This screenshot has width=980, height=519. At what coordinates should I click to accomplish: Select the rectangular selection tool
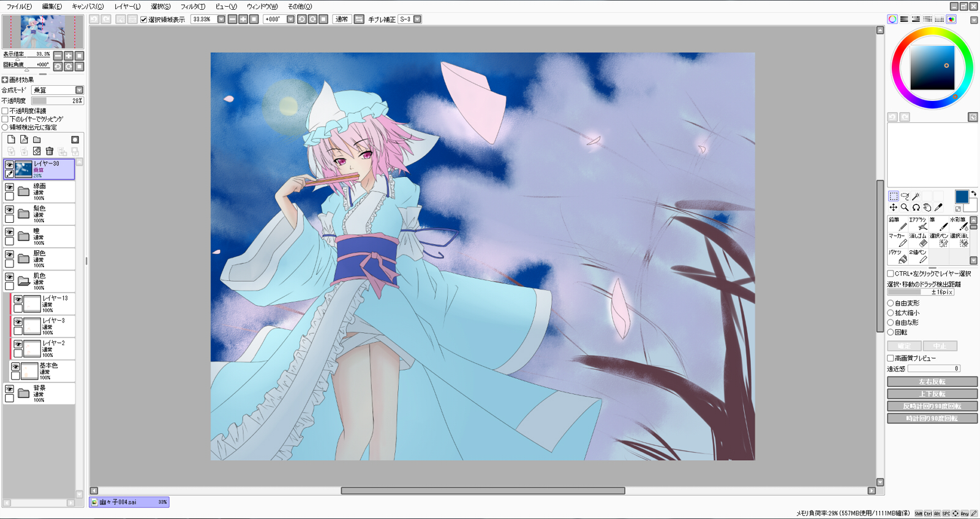(x=894, y=196)
